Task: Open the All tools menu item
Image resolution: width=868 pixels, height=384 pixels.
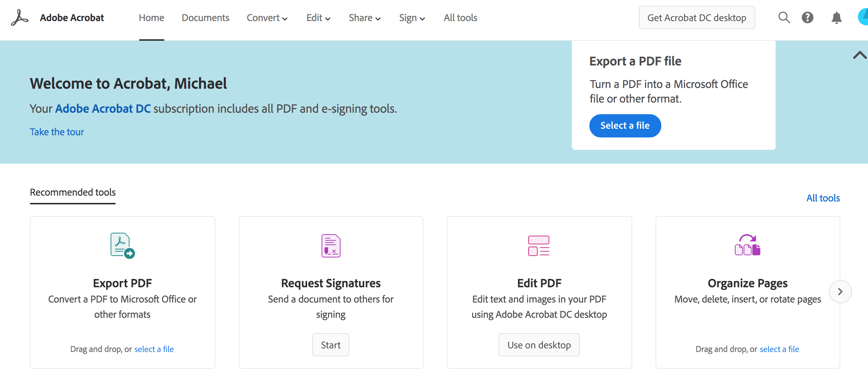Action: coord(460,17)
